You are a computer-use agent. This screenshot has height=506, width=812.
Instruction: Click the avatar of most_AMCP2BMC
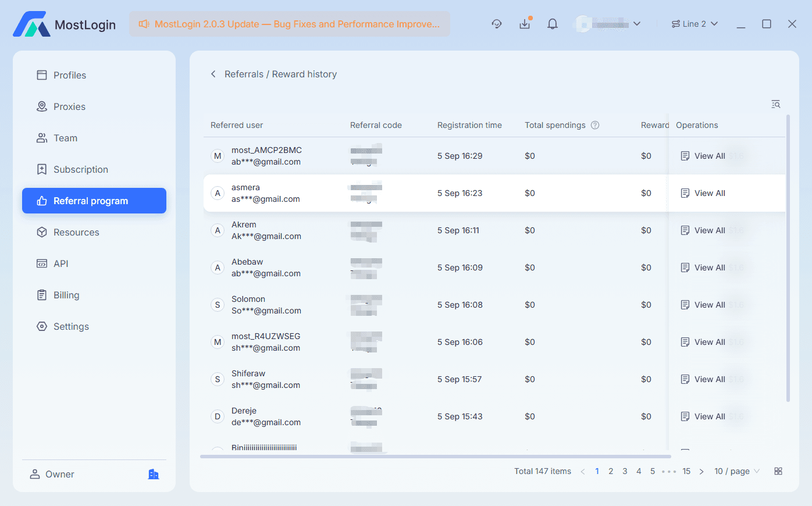click(x=218, y=156)
